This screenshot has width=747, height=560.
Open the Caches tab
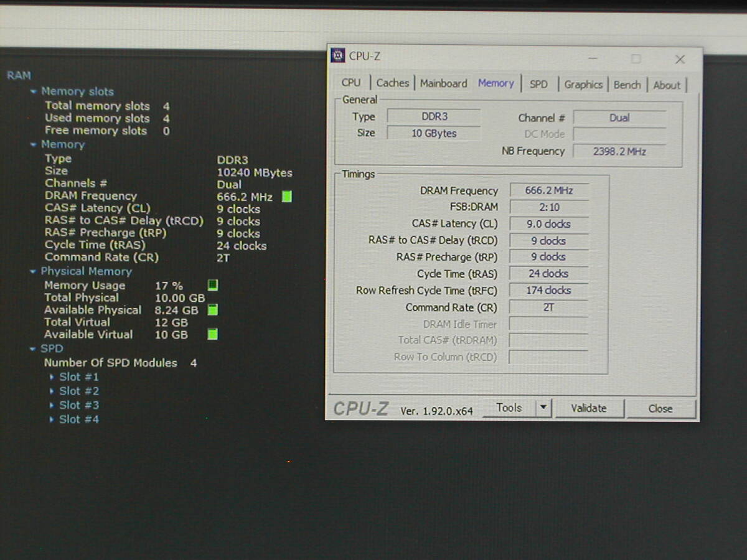(393, 83)
